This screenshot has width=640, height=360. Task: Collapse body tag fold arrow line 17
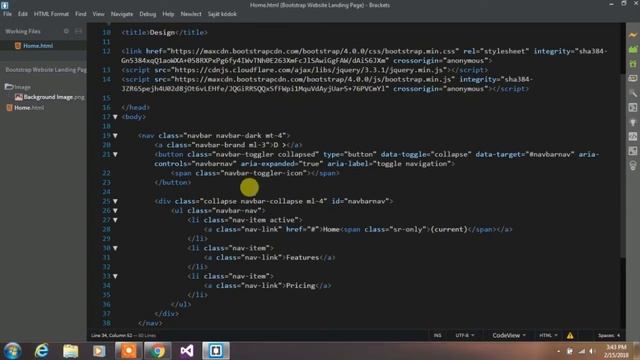tap(116, 117)
